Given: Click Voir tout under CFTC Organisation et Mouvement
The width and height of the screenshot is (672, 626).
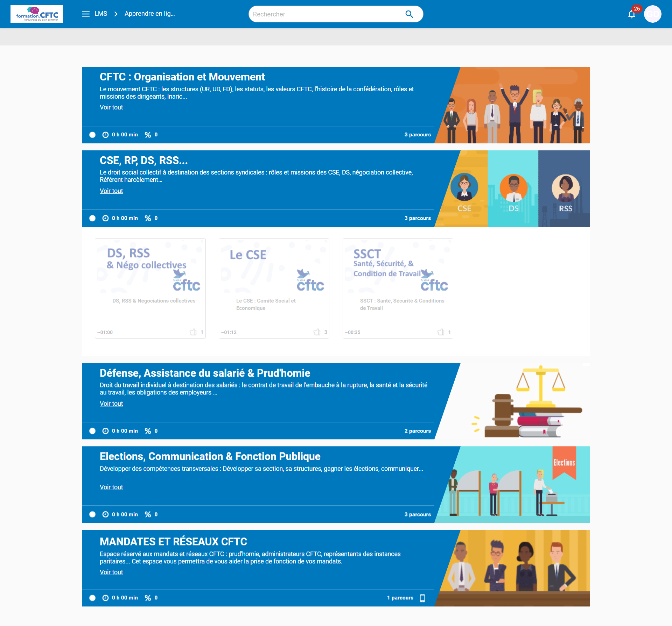Looking at the screenshot, I should [x=111, y=107].
